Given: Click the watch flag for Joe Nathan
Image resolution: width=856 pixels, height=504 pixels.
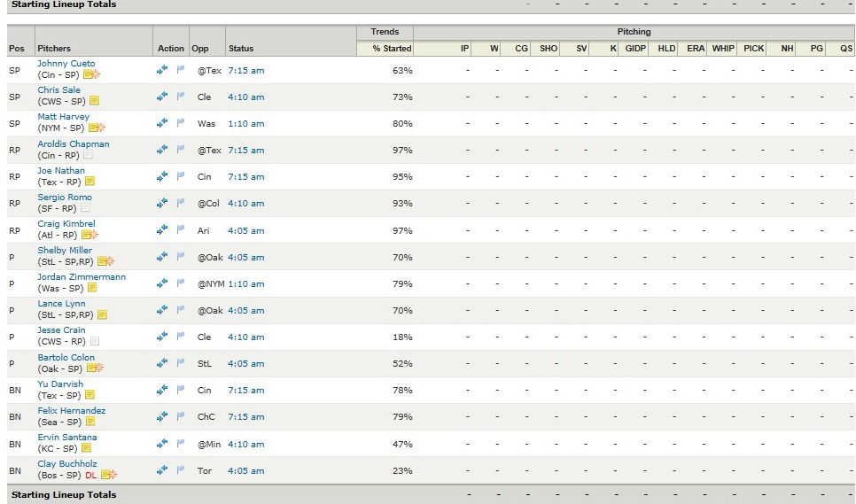Looking at the screenshot, I should (181, 176).
